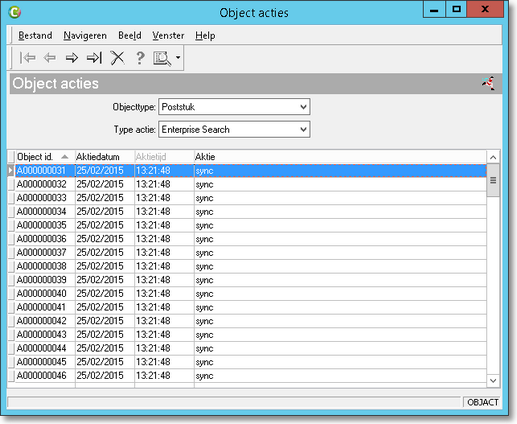This screenshot has height=424, width=517.
Task: Select row A000000034
Action: [251, 212]
